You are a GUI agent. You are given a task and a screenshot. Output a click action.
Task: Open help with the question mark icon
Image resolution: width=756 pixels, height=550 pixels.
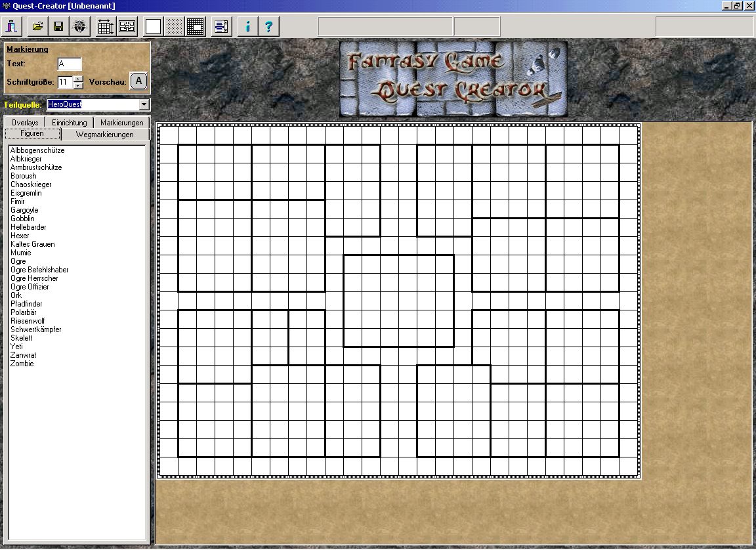(x=268, y=26)
